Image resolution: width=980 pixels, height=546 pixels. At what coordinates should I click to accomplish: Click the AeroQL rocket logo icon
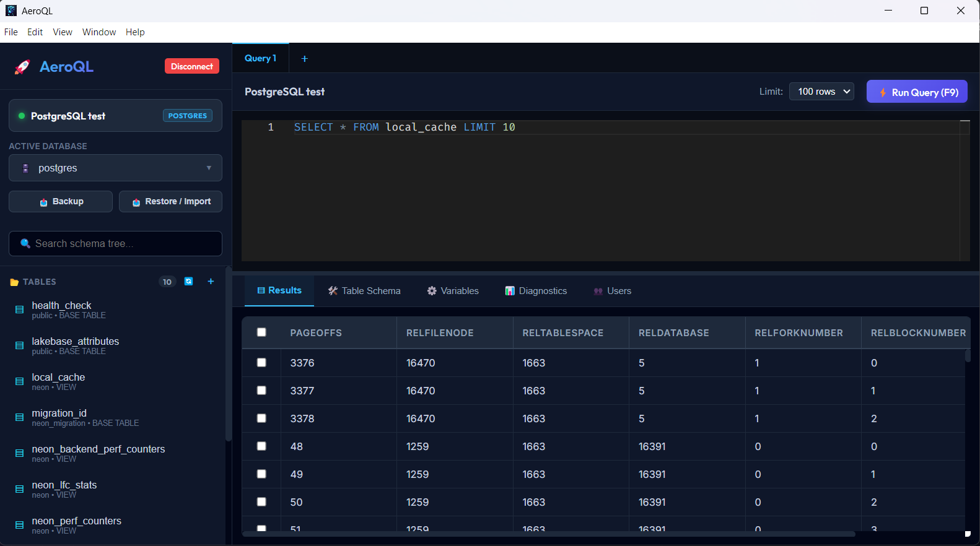tap(22, 67)
